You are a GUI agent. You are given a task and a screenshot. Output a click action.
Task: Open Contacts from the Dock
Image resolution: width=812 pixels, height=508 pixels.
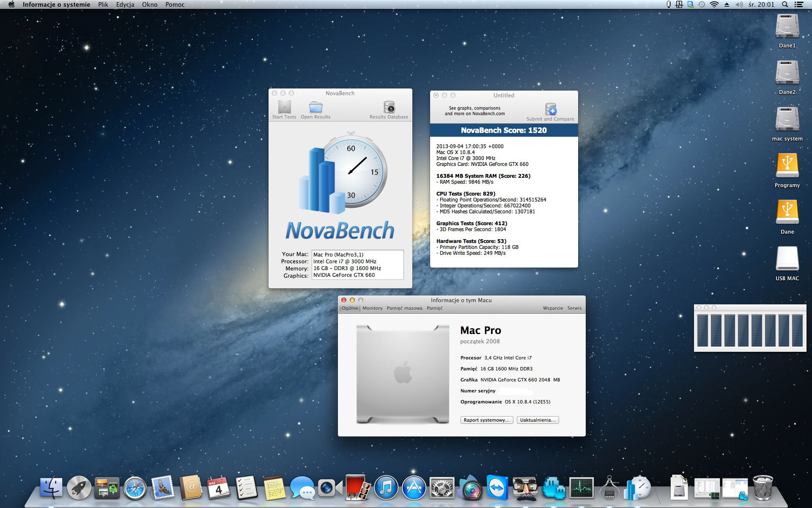(x=191, y=488)
